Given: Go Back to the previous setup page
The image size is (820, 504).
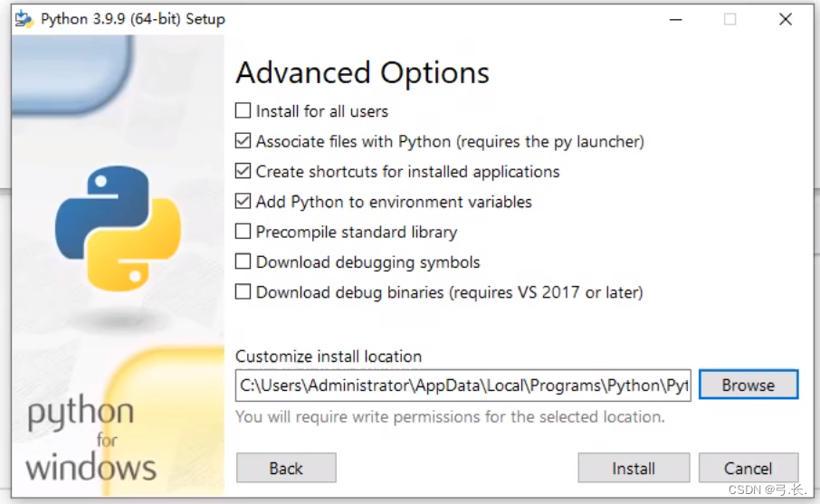Looking at the screenshot, I should click(x=286, y=468).
